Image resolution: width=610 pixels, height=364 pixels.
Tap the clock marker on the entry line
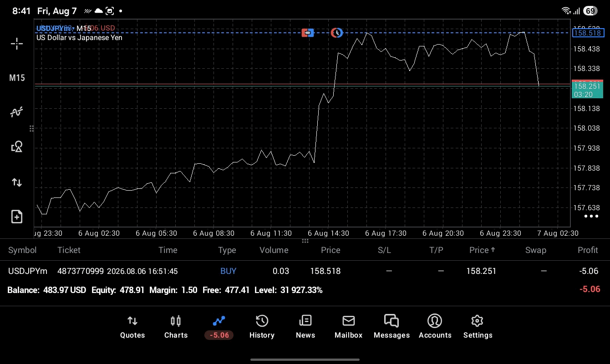coord(336,33)
